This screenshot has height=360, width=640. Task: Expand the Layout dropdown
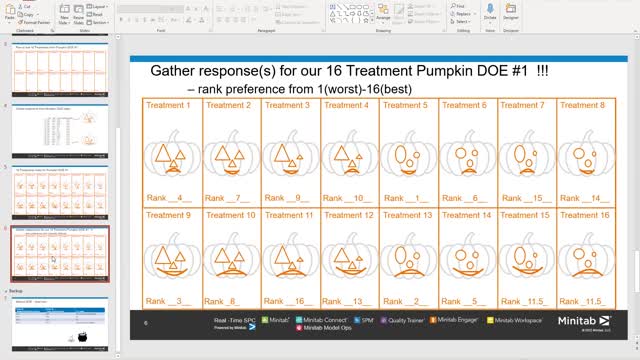(x=98, y=7)
